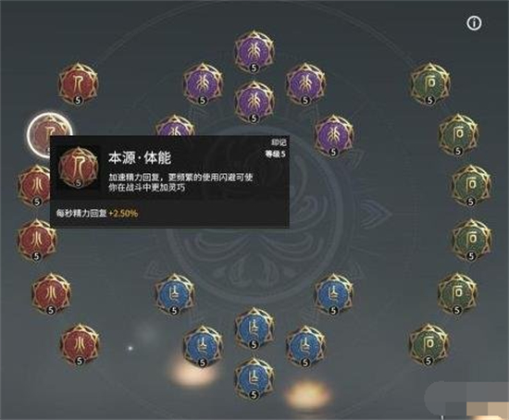509x420 pixels.
Task: Select the bottommost red rune on the left arc
Action: (x=80, y=345)
